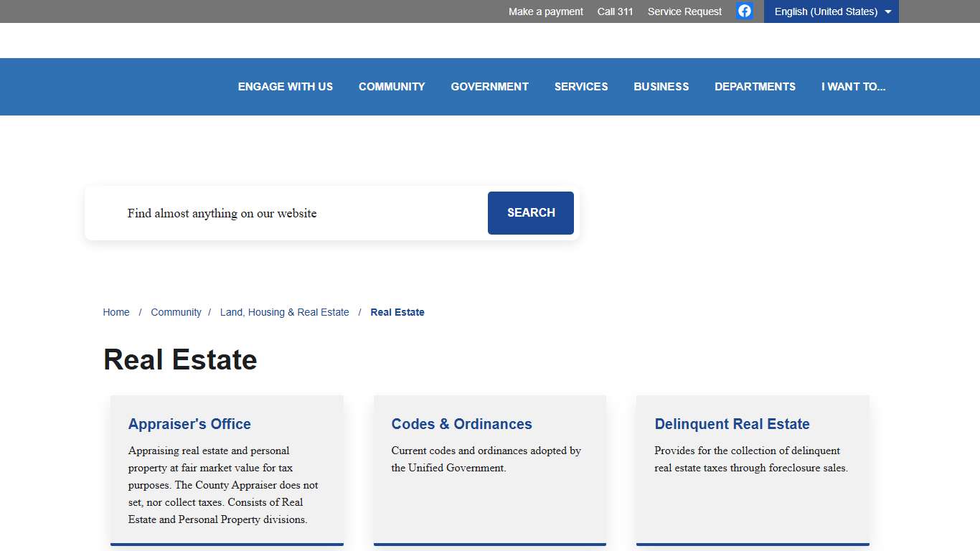Open the Services navigation menu
The image size is (980, 551).
point(581,87)
